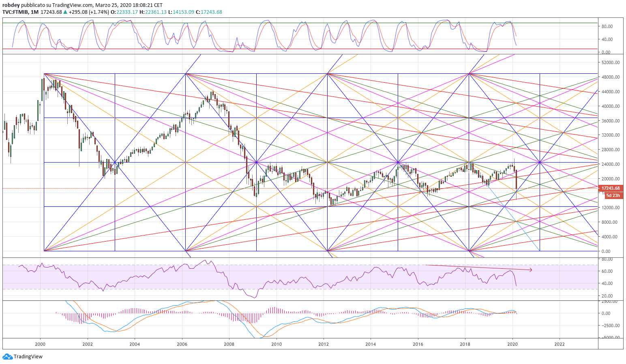Click the 48000.00 price axis label
The height and width of the screenshot is (364, 626).
click(611, 77)
